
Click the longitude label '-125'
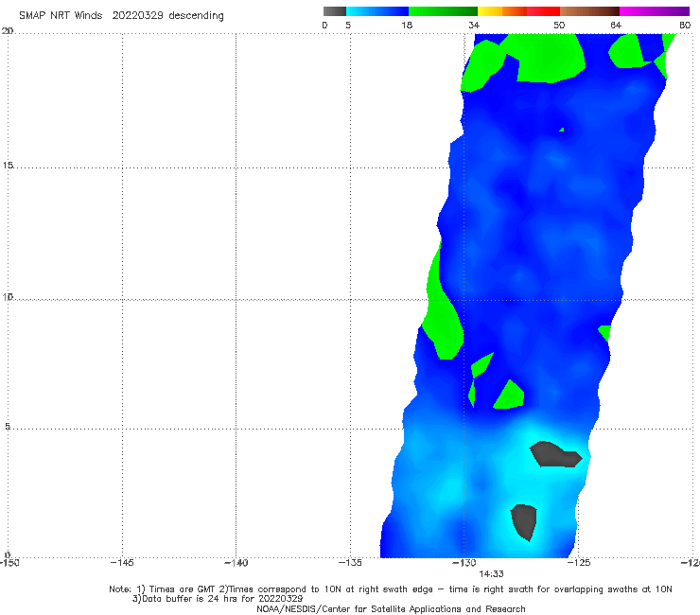(x=579, y=563)
